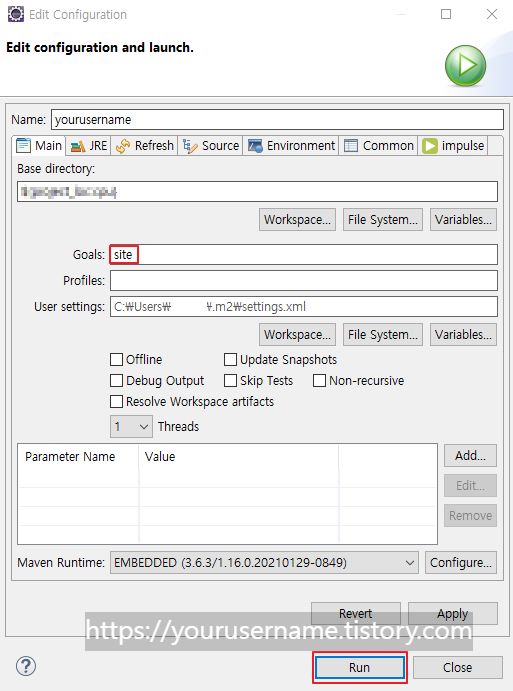Viewport: 513px width, 691px height.
Task: Open the Maven Runtime dropdown
Action: (x=264, y=563)
